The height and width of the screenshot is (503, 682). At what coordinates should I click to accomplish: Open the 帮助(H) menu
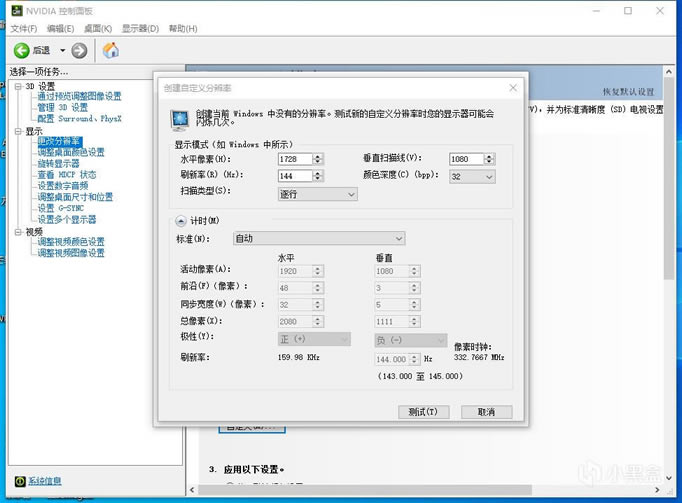pyautogui.click(x=183, y=29)
